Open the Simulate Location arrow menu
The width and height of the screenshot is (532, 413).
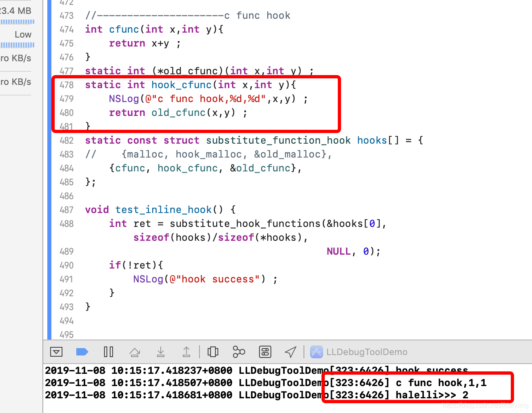290,352
